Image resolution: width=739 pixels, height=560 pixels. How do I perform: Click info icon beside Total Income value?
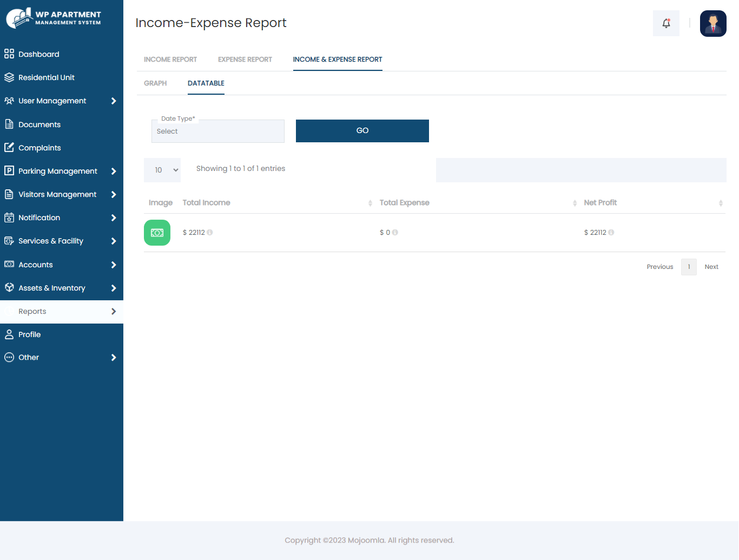(x=210, y=233)
